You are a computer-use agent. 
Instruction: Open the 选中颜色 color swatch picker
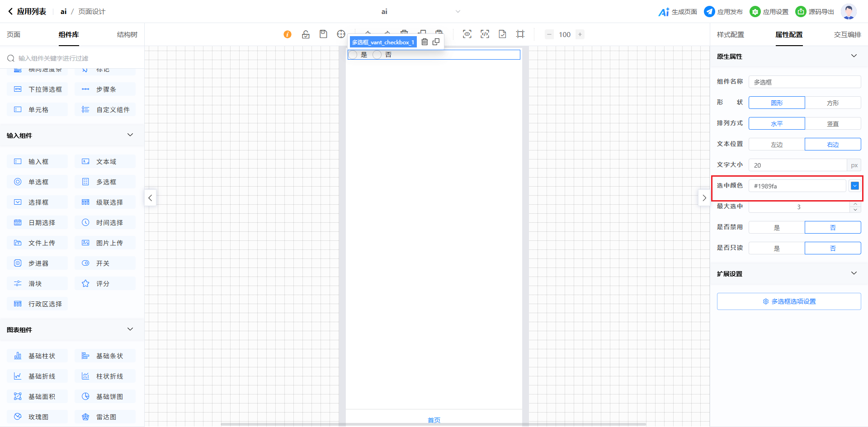tap(854, 186)
